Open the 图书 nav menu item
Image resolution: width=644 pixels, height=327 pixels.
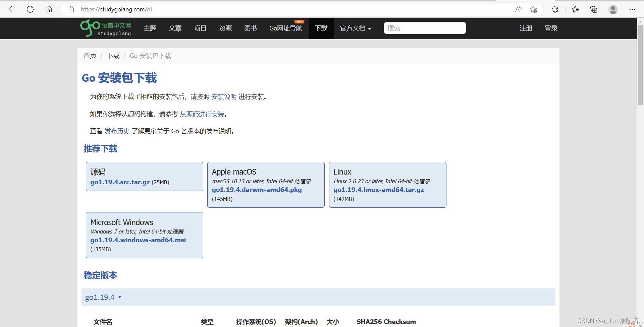[251, 28]
